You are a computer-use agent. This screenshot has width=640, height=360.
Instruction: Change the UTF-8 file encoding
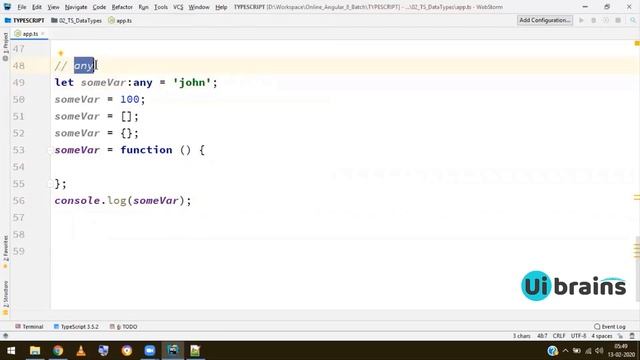click(578, 336)
